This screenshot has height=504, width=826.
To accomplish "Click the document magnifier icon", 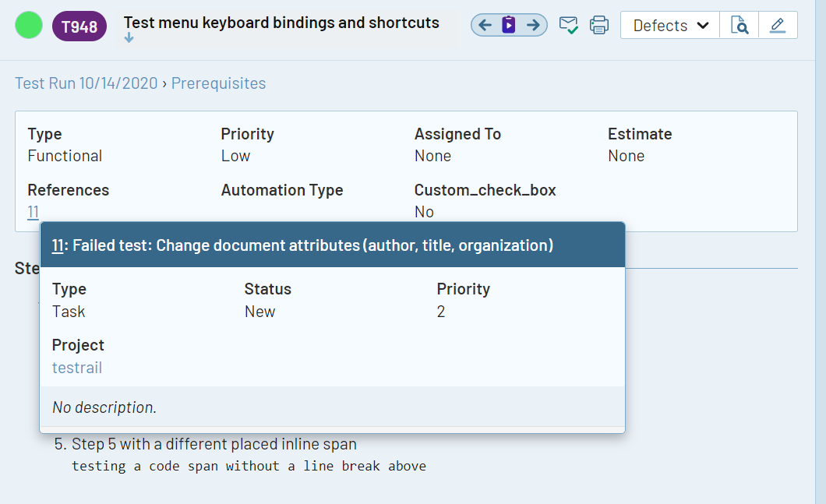I will (x=739, y=26).
